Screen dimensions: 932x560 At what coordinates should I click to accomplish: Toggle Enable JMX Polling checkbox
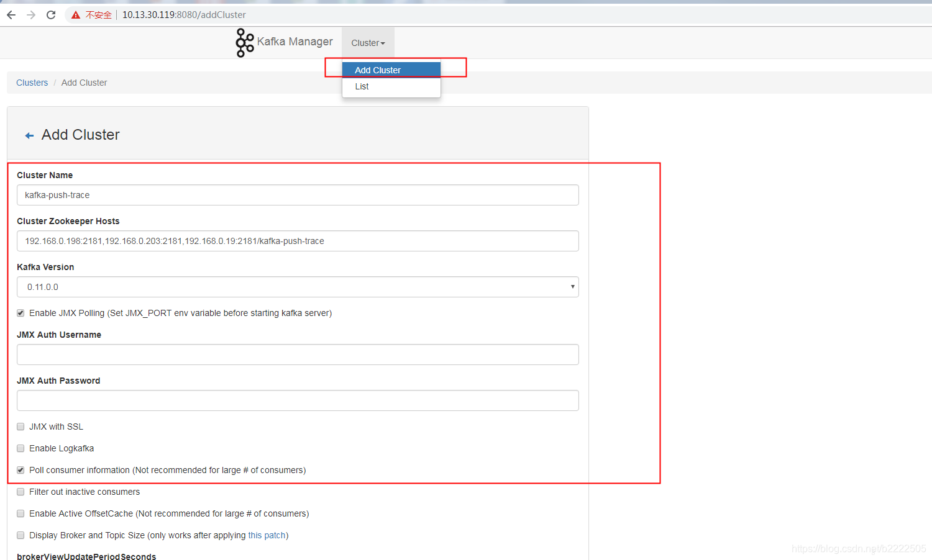tap(21, 313)
